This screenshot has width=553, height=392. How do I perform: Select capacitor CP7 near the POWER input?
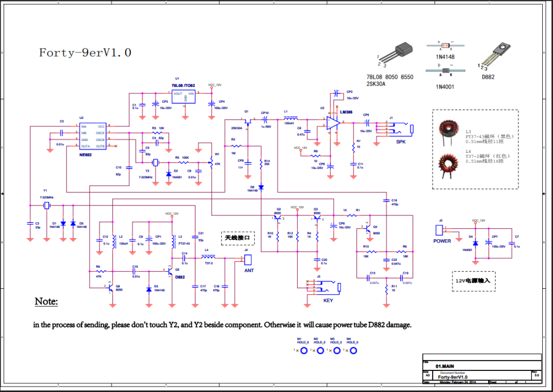coord(488,242)
